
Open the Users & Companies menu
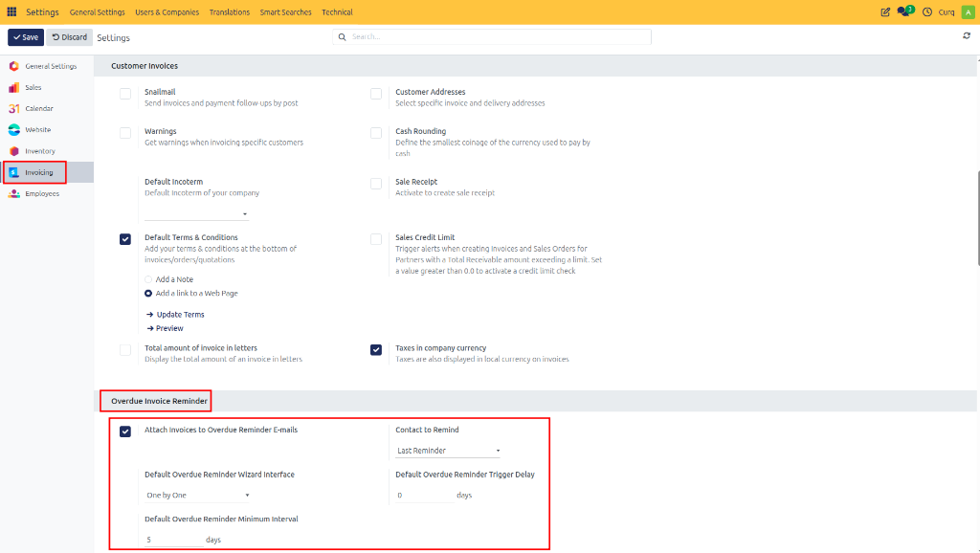tap(167, 11)
